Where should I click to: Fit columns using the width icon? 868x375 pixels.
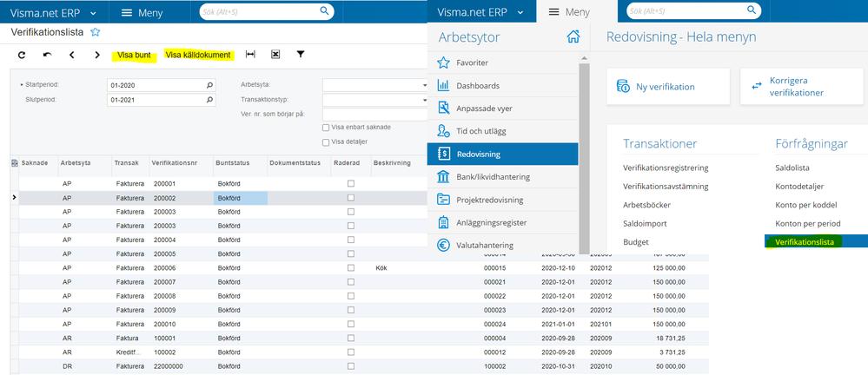coord(250,54)
